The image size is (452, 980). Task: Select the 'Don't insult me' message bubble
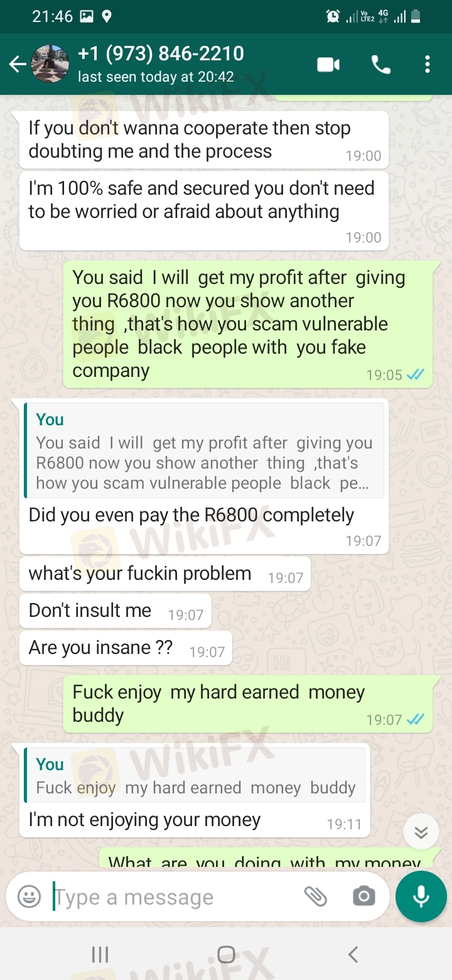click(x=116, y=611)
